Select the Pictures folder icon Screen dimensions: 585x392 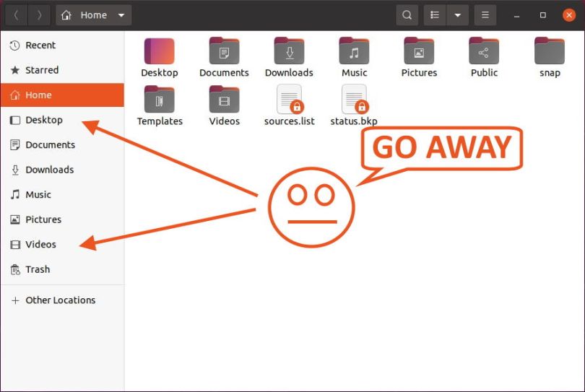click(x=419, y=52)
